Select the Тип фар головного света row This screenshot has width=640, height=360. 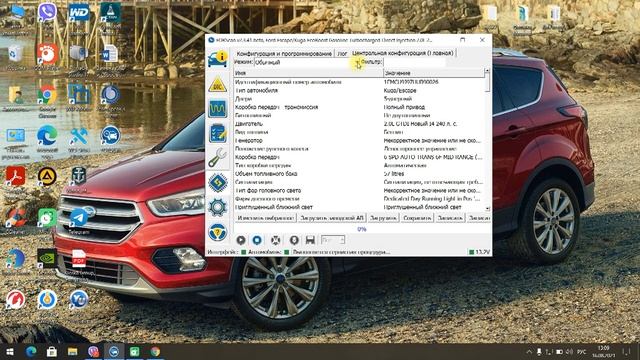point(359,191)
